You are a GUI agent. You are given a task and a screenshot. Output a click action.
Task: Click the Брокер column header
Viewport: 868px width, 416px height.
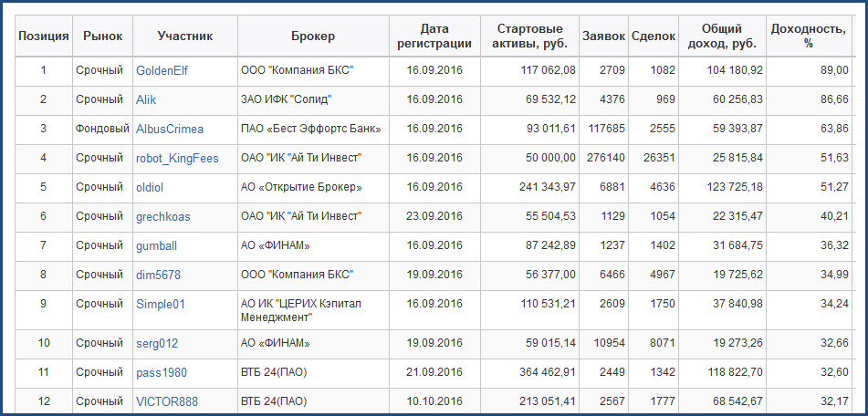(313, 36)
